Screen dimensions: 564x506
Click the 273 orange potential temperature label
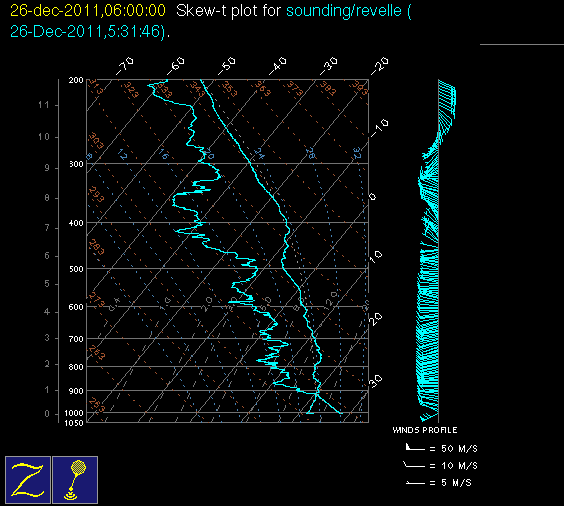[x=96, y=300]
